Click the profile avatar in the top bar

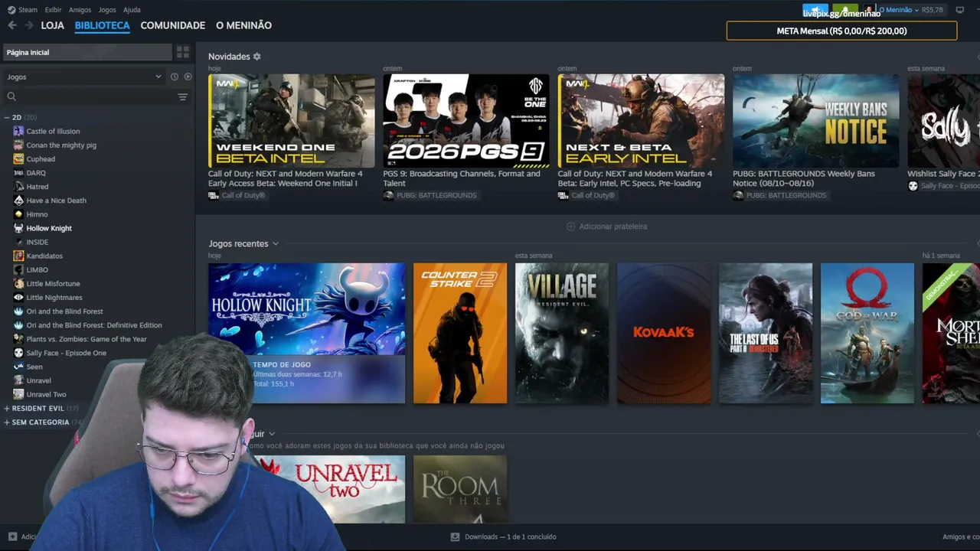869,10
